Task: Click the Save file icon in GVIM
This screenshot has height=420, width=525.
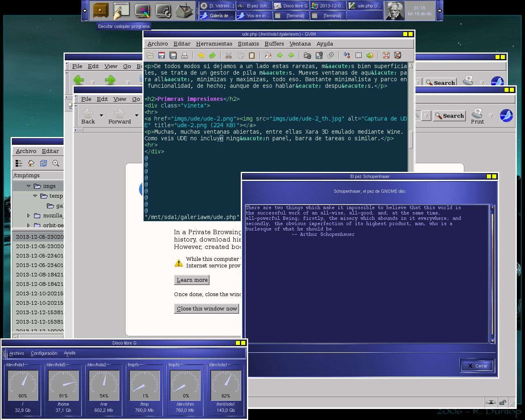Action: click(162, 55)
